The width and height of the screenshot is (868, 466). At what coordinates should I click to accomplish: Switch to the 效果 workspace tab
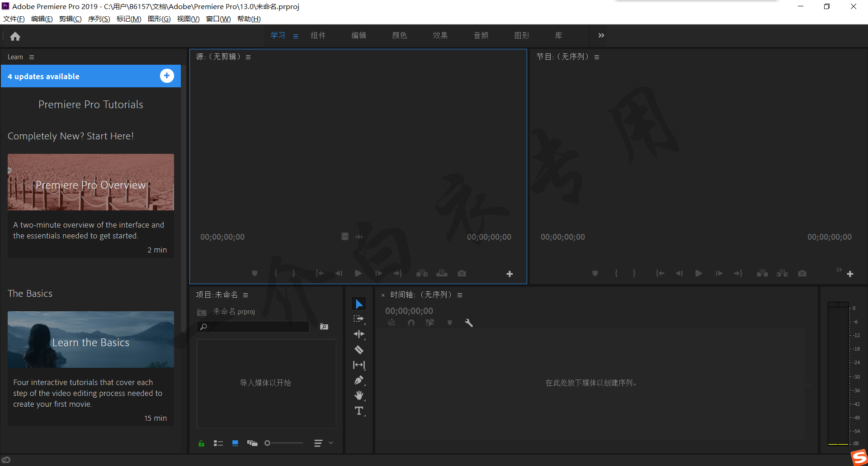pos(440,35)
